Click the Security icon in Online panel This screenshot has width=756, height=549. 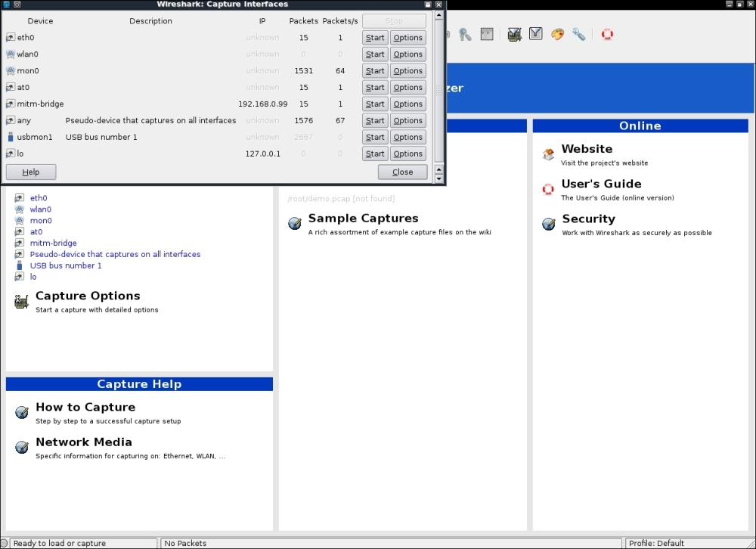tap(548, 224)
